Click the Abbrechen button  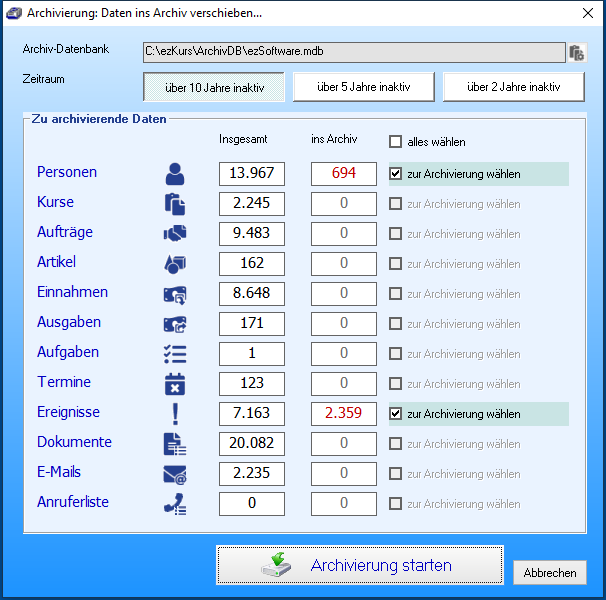tap(549, 573)
